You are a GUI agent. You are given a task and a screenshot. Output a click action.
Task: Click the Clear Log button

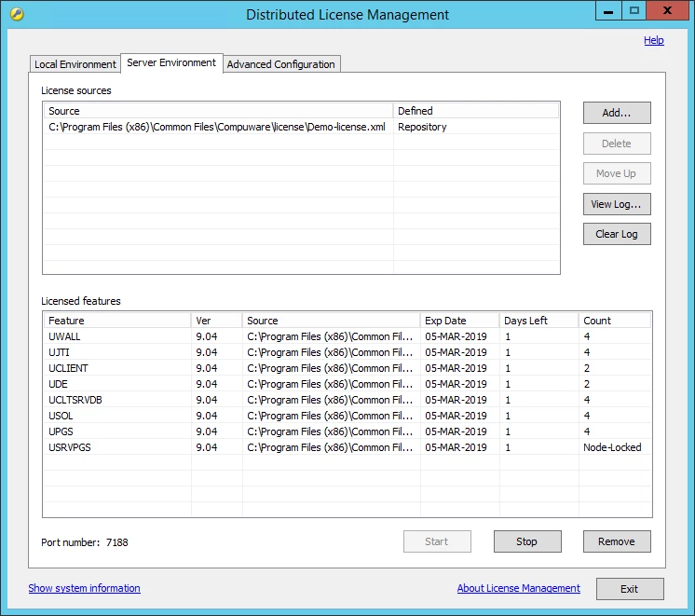coord(617,234)
